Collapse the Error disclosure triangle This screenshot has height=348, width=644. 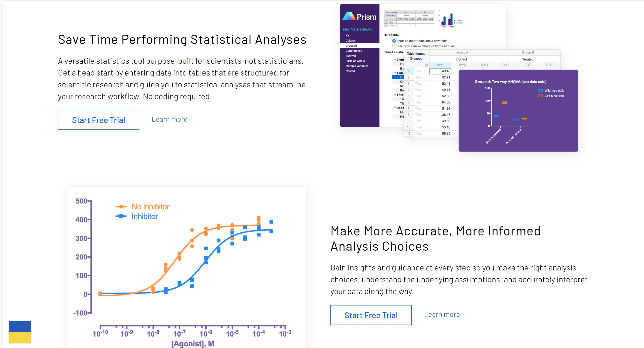click(395, 59)
